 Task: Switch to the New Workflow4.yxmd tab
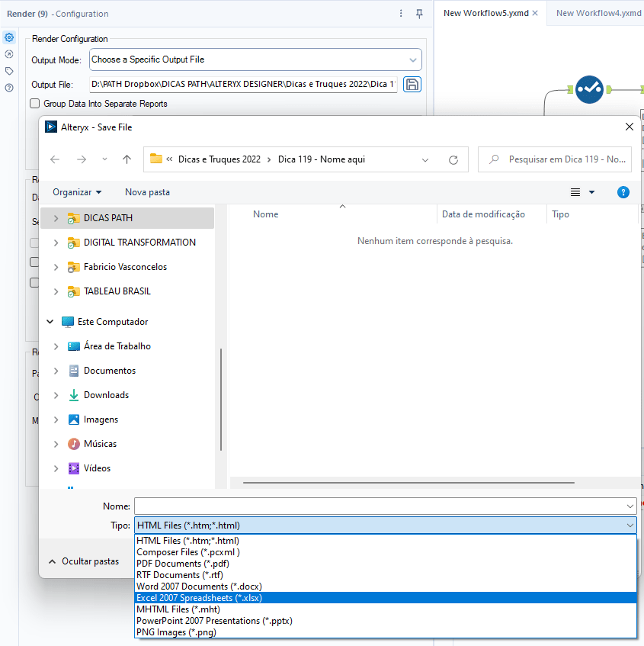coord(599,13)
